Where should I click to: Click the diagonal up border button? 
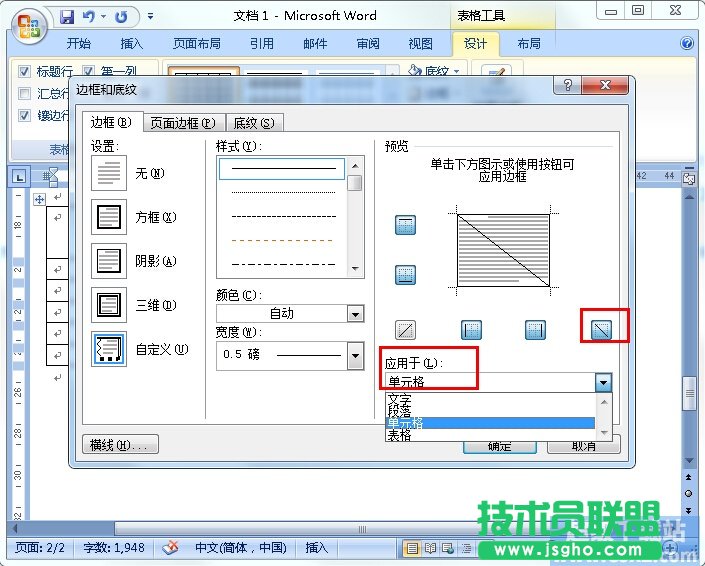(405, 330)
